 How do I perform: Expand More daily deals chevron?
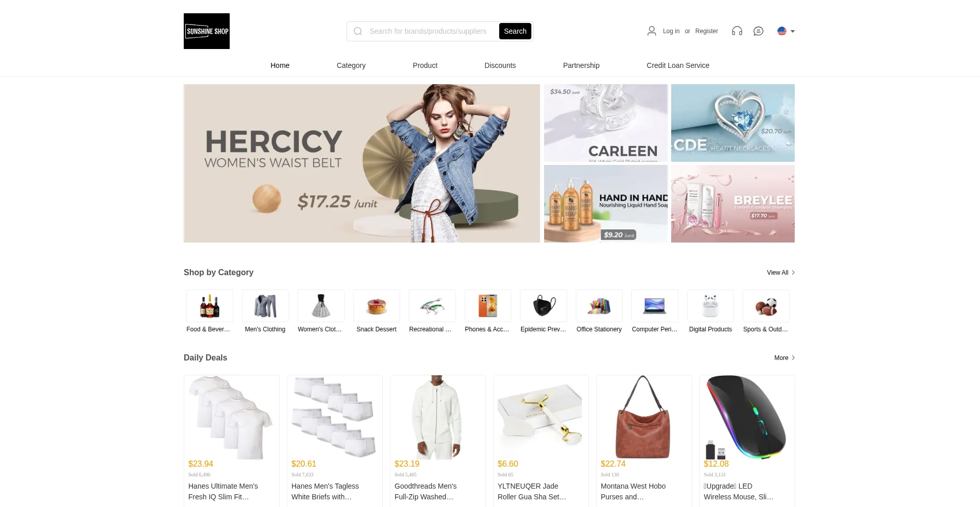tap(793, 358)
